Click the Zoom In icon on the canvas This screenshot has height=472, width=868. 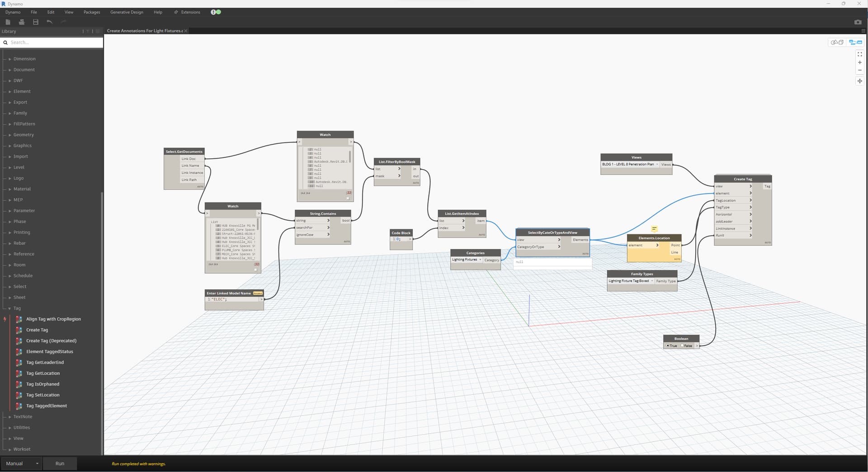pyautogui.click(x=859, y=62)
